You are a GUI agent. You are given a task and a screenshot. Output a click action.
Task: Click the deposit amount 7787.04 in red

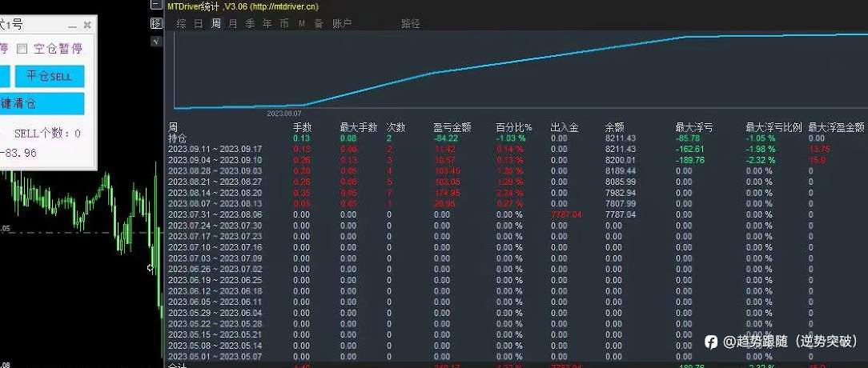tap(566, 214)
